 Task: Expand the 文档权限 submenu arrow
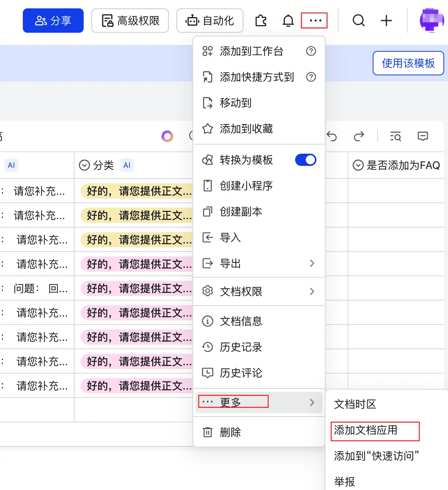pyautogui.click(x=312, y=291)
